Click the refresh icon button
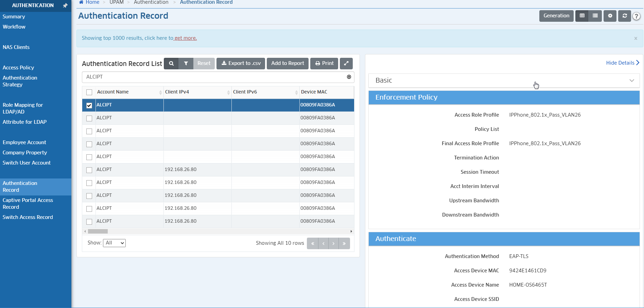The width and height of the screenshot is (644, 308). tap(625, 16)
